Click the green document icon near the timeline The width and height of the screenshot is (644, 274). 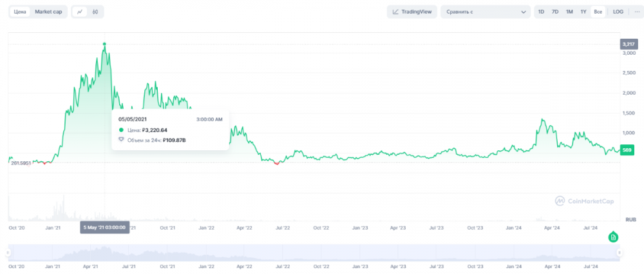[x=614, y=238]
